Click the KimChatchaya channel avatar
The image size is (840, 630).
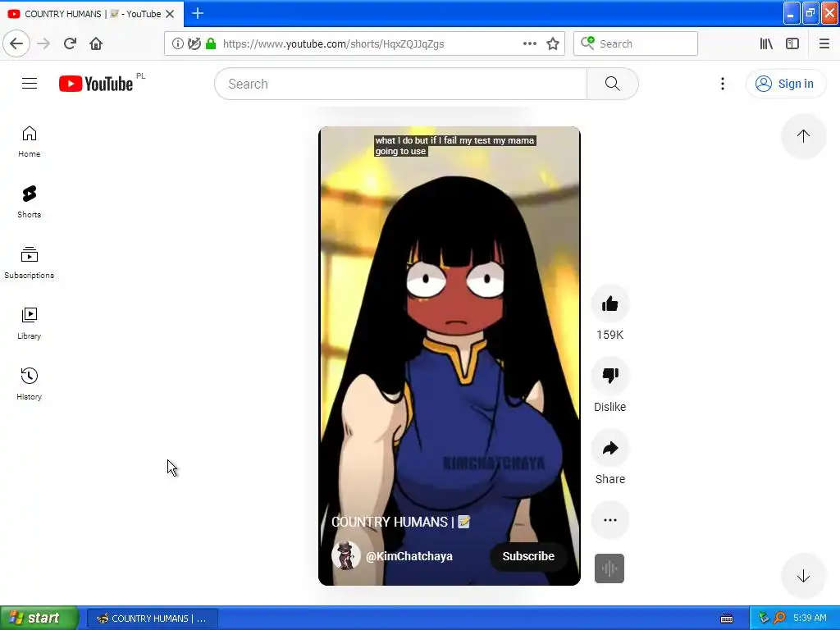pos(345,555)
